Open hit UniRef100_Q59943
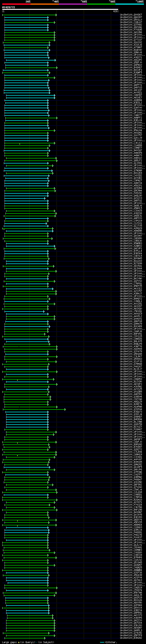146x644 pixels. pos(131,359)
